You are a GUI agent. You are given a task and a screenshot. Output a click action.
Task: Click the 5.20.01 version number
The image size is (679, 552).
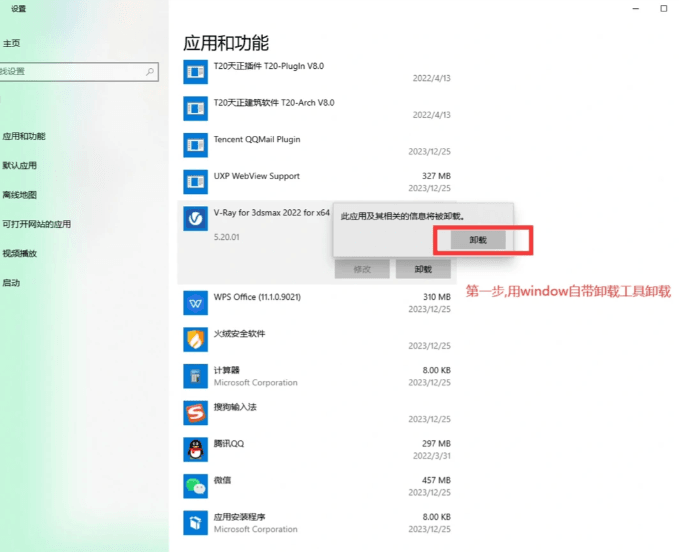coord(226,237)
